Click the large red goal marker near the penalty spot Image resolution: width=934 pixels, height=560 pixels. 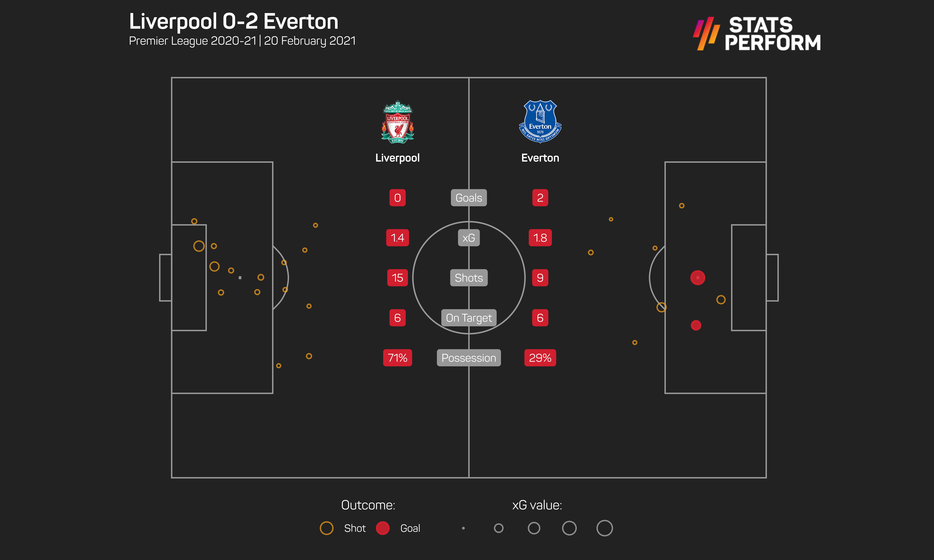click(x=698, y=278)
